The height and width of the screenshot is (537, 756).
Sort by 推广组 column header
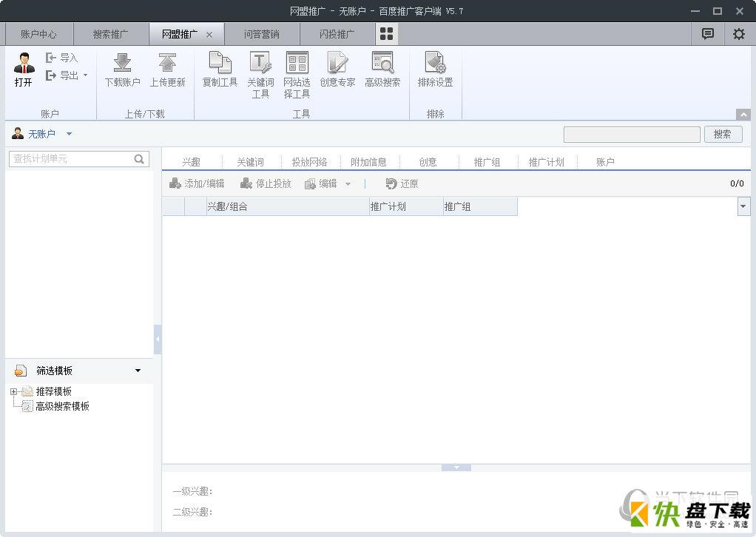(480, 207)
